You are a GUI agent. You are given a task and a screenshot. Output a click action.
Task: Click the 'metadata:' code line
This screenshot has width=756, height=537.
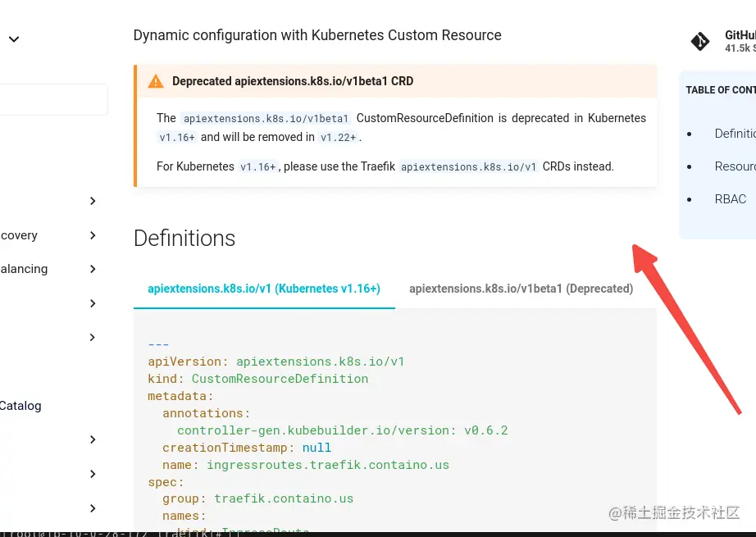[x=180, y=396]
